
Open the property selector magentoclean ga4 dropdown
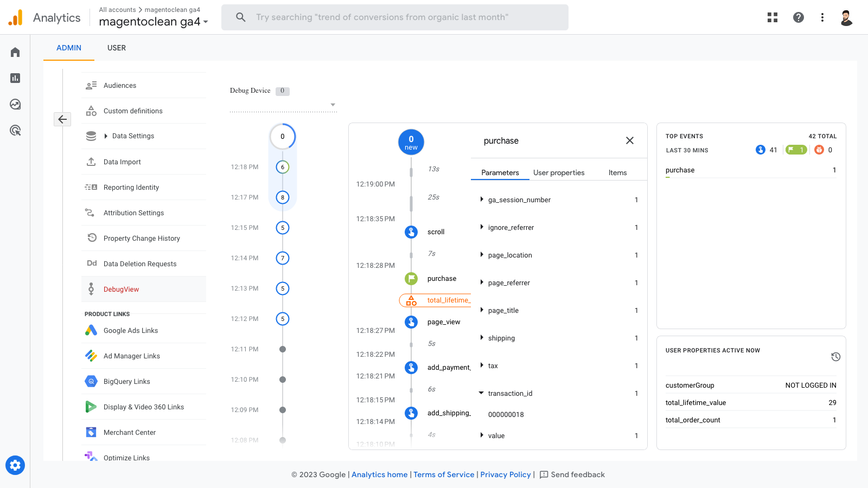pyautogui.click(x=154, y=22)
